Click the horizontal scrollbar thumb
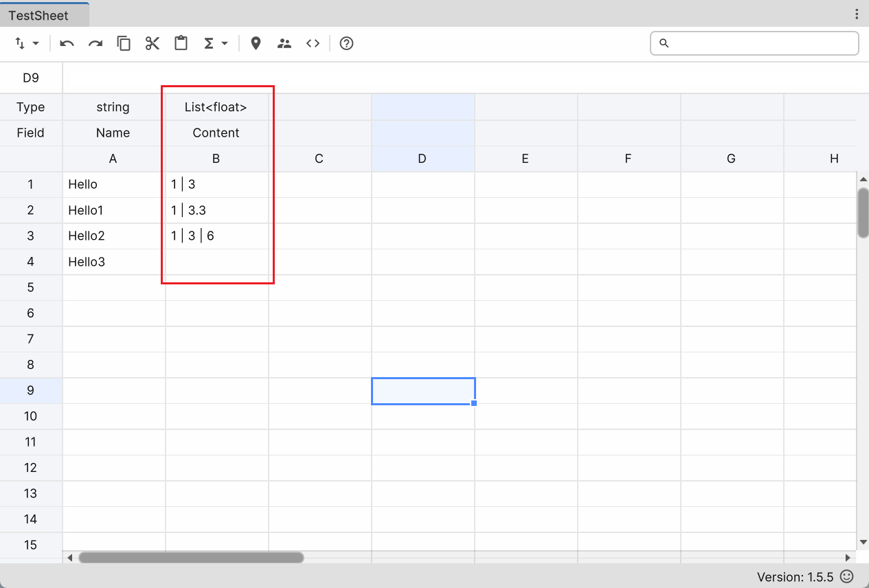Screen dimensions: 869x588 tap(191, 558)
